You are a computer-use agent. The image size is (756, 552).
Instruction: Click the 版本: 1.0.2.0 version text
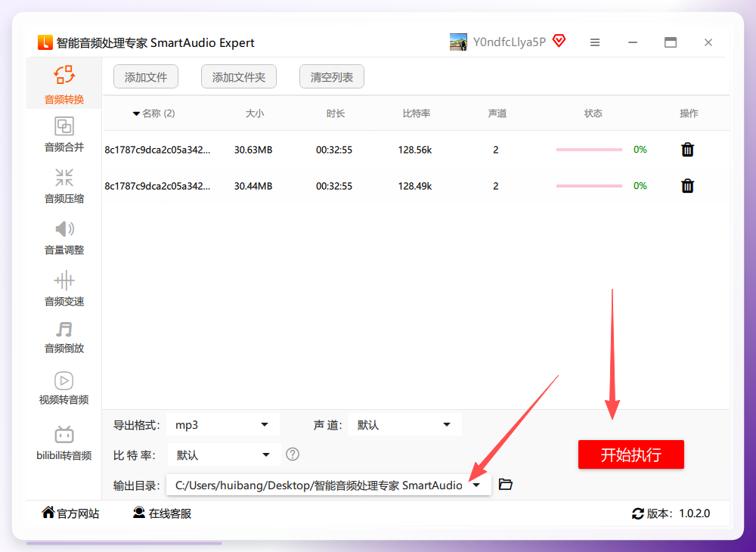(678, 514)
